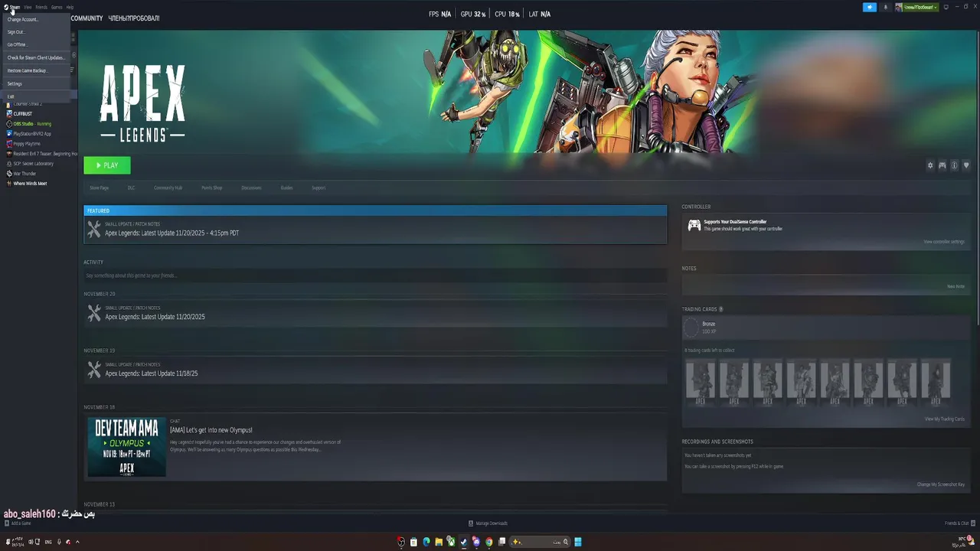Open featured Apex Legends Latest Update 11/20/2025 4:15pm

[375, 229]
